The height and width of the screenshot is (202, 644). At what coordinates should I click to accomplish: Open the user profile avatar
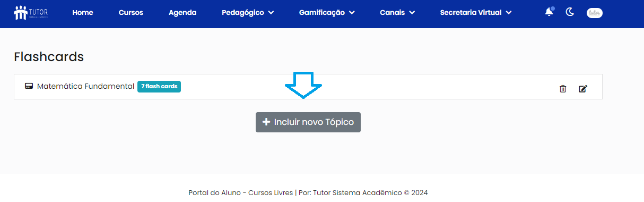(x=594, y=13)
